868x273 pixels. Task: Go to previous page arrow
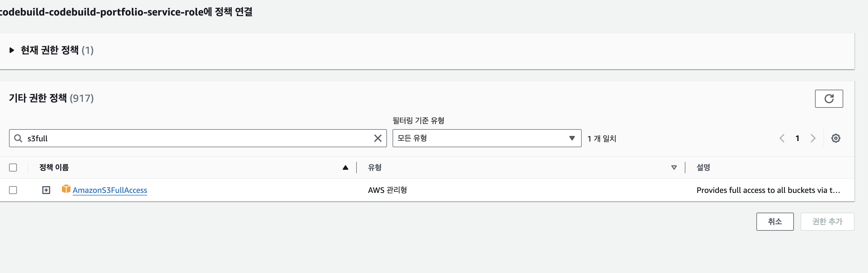coord(782,138)
